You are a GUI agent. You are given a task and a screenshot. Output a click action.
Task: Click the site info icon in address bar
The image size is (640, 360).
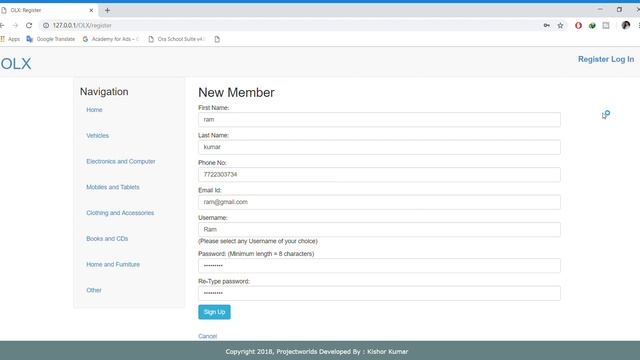(x=46, y=25)
